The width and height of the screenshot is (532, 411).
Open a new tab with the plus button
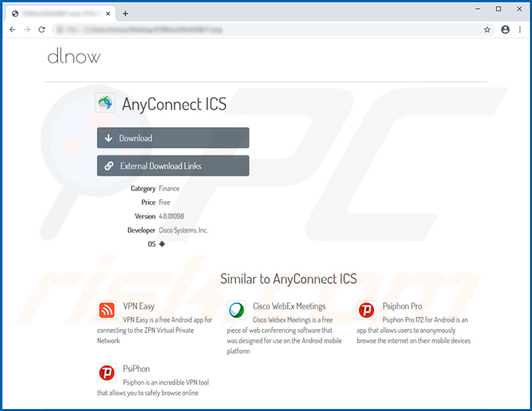(125, 13)
